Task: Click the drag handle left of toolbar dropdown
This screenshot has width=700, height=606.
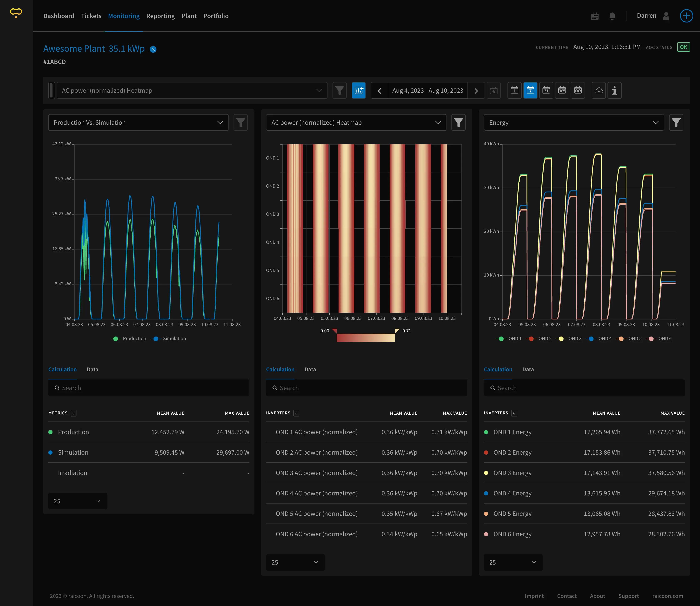Action: click(x=51, y=91)
